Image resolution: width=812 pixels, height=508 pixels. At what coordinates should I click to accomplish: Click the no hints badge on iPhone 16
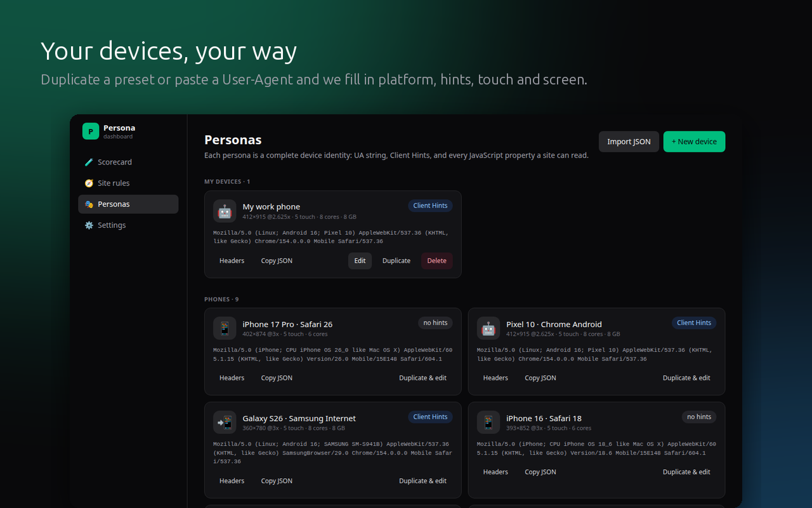699,417
